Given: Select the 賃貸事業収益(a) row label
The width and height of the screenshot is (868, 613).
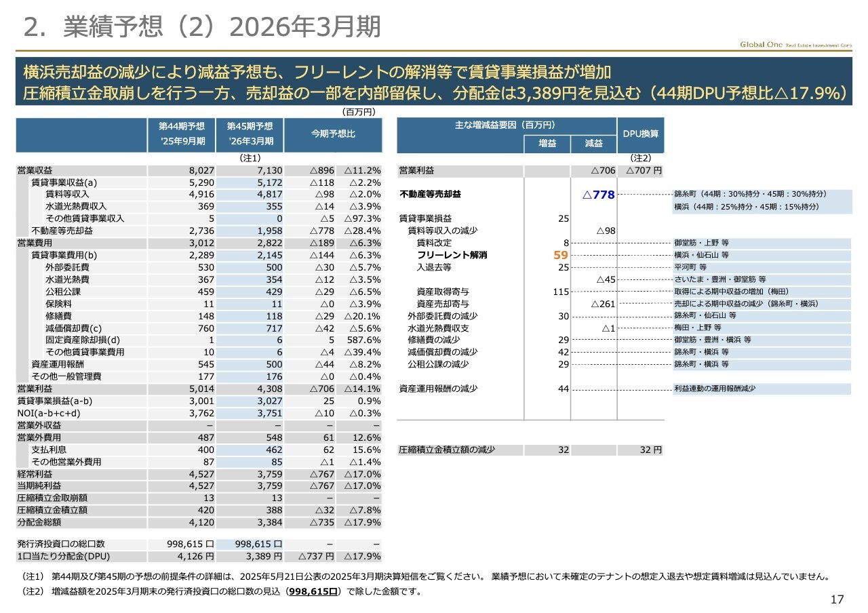Looking at the screenshot, I should tap(64, 183).
